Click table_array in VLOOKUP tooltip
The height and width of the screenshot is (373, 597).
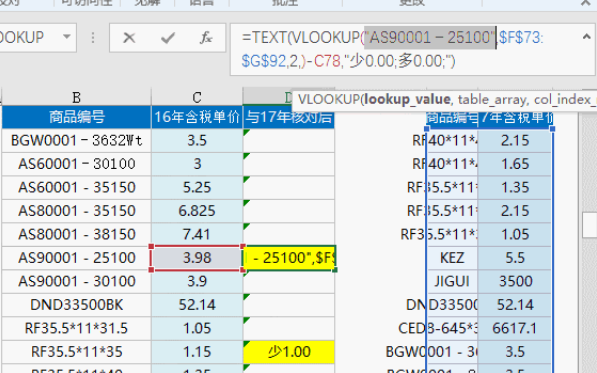[x=493, y=99]
